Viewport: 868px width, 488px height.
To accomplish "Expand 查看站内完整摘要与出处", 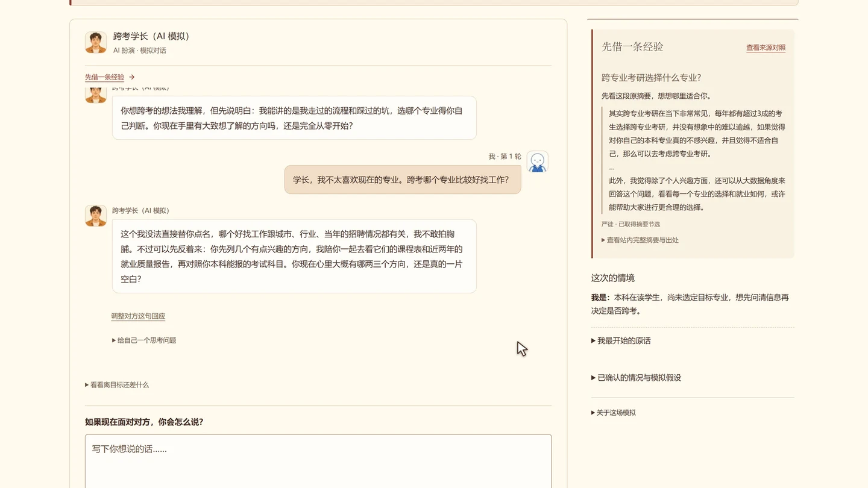I will [x=640, y=240].
